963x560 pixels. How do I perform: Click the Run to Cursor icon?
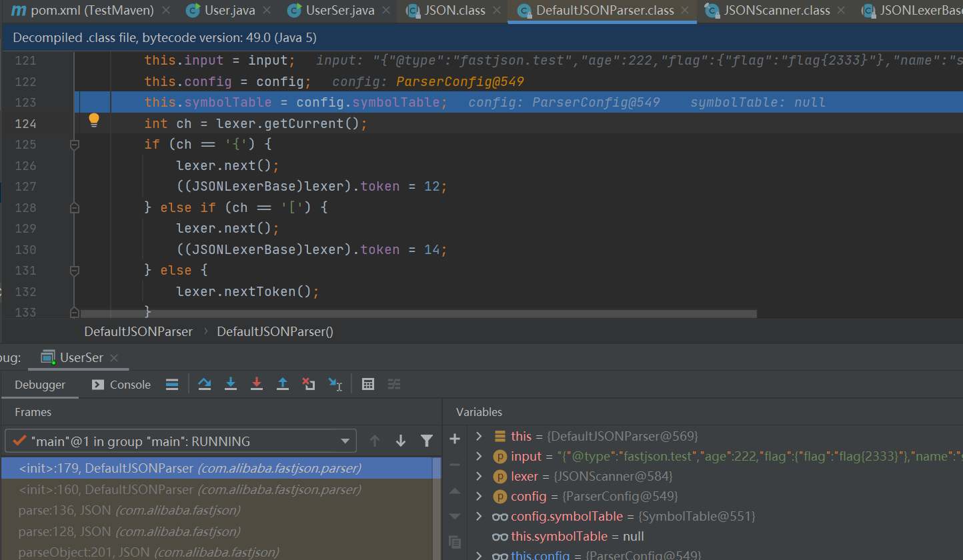(335, 384)
